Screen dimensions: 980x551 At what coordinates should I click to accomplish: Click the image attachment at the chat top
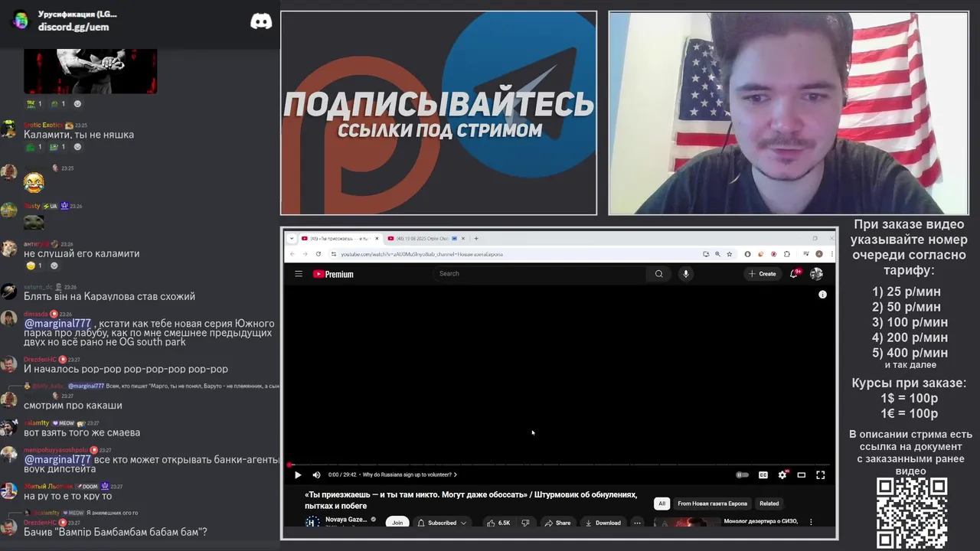click(x=90, y=71)
